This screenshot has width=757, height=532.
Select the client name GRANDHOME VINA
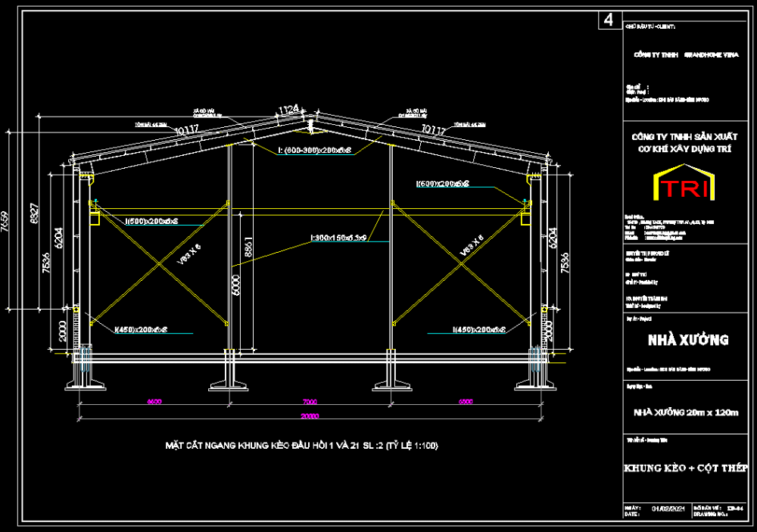point(711,55)
